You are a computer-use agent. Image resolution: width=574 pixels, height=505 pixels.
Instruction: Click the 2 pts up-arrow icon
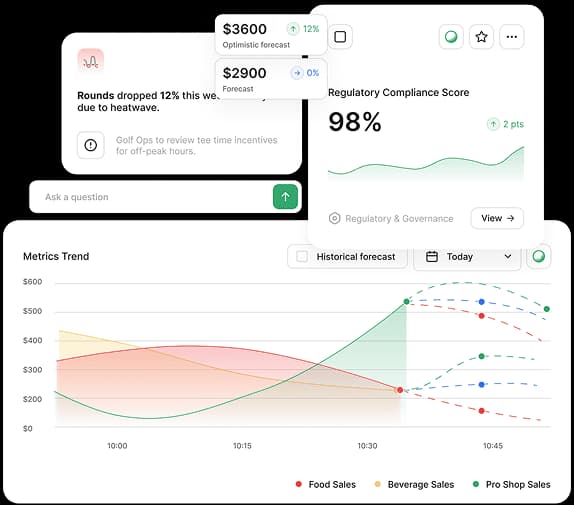click(493, 124)
